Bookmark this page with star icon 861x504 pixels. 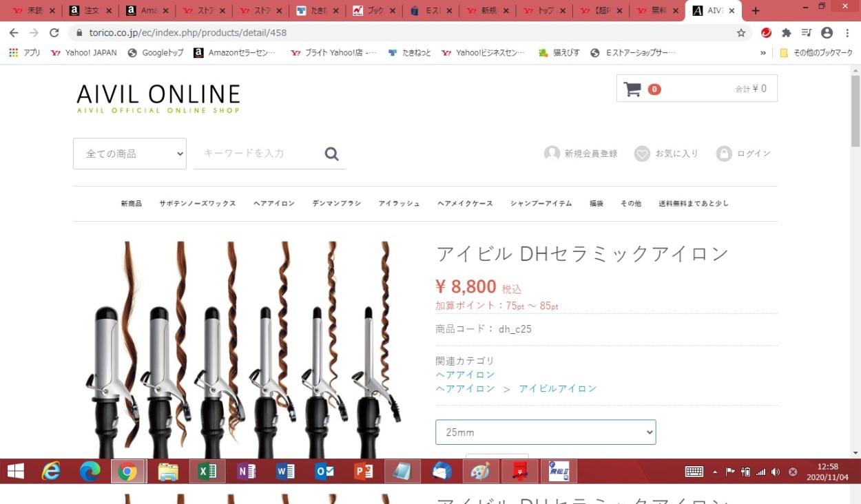point(741,33)
